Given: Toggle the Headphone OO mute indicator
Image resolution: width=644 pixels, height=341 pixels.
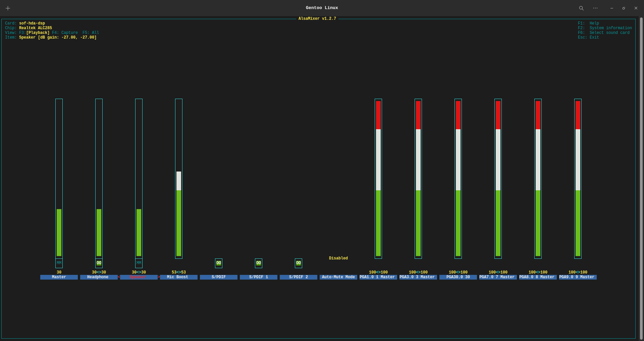Looking at the screenshot, I should click(x=99, y=263).
